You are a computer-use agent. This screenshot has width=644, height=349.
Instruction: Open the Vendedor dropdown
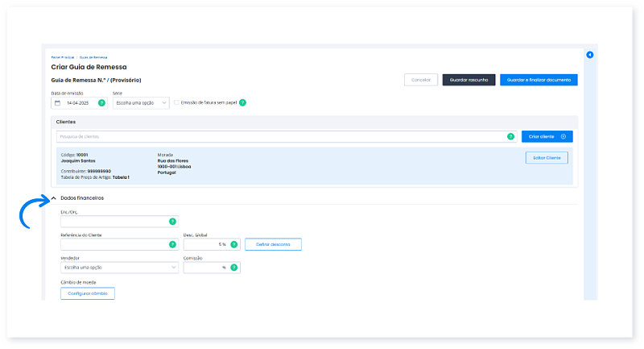119,268
